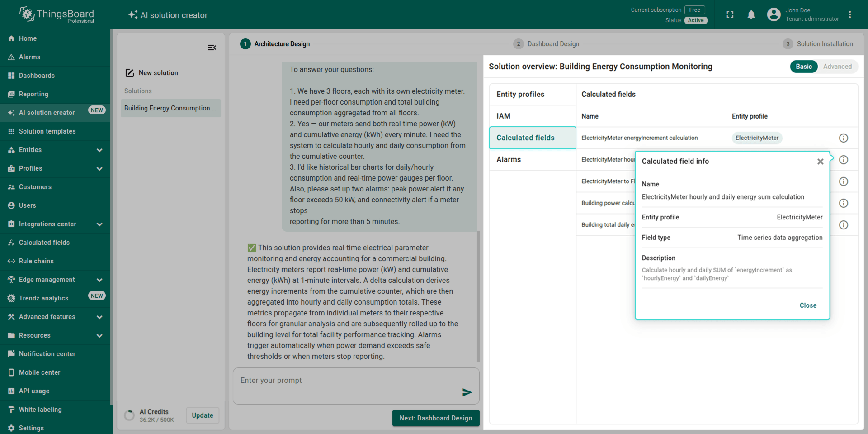
Task: Toggle fullscreen mode icon
Action: tap(730, 15)
